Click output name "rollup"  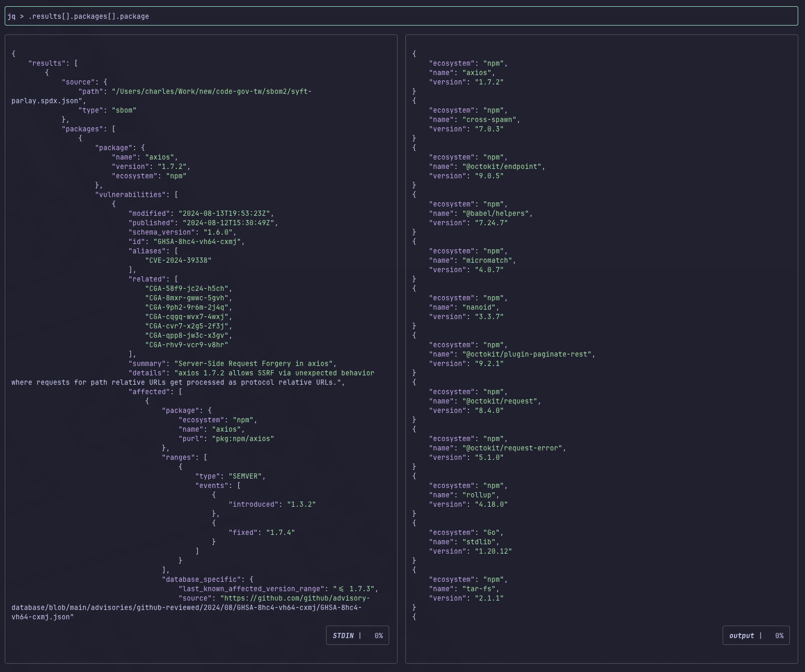coord(479,495)
